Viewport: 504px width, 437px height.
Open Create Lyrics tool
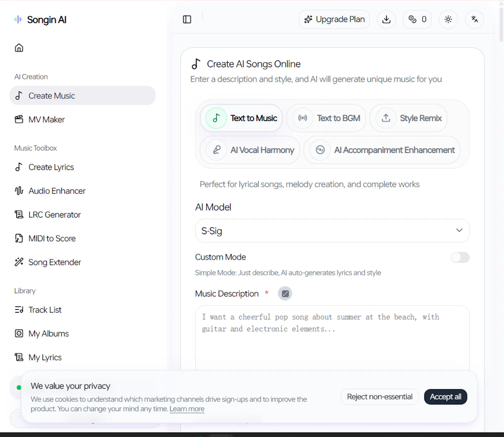(x=83, y=167)
